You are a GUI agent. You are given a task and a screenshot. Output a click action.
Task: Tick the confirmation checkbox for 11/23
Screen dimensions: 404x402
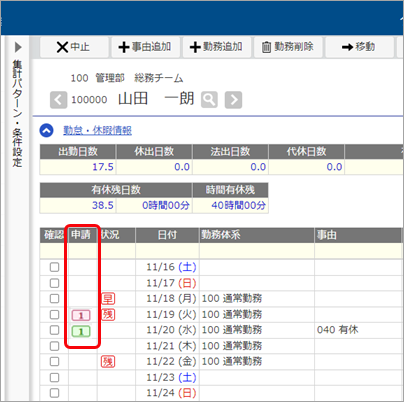[54, 377]
